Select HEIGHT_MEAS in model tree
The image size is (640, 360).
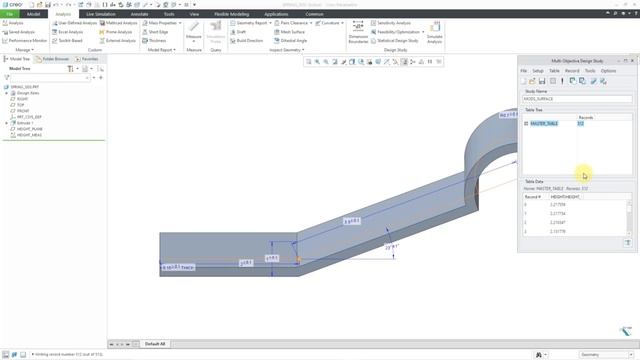(x=29, y=135)
